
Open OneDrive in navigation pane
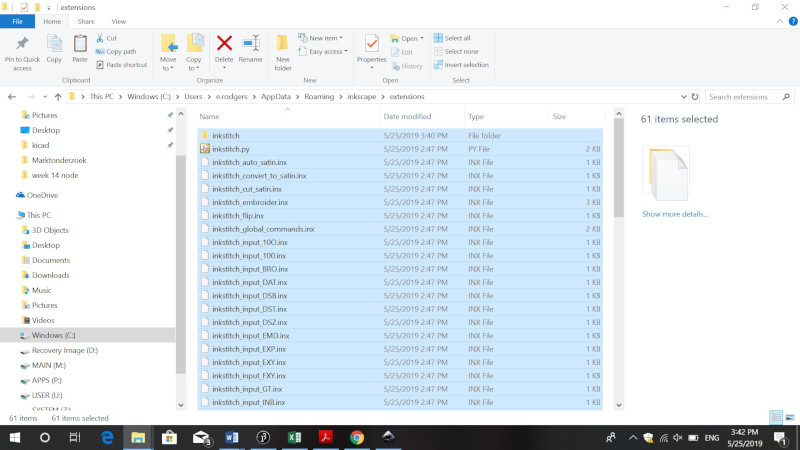(x=42, y=195)
